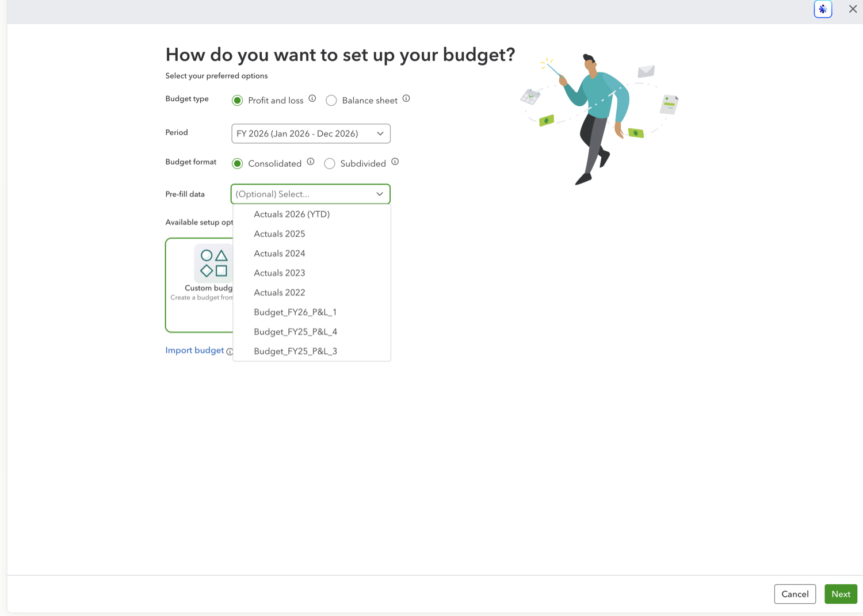Click the Custom budget card title
The height and width of the screenshot is (616, 863).
point(208,288)
